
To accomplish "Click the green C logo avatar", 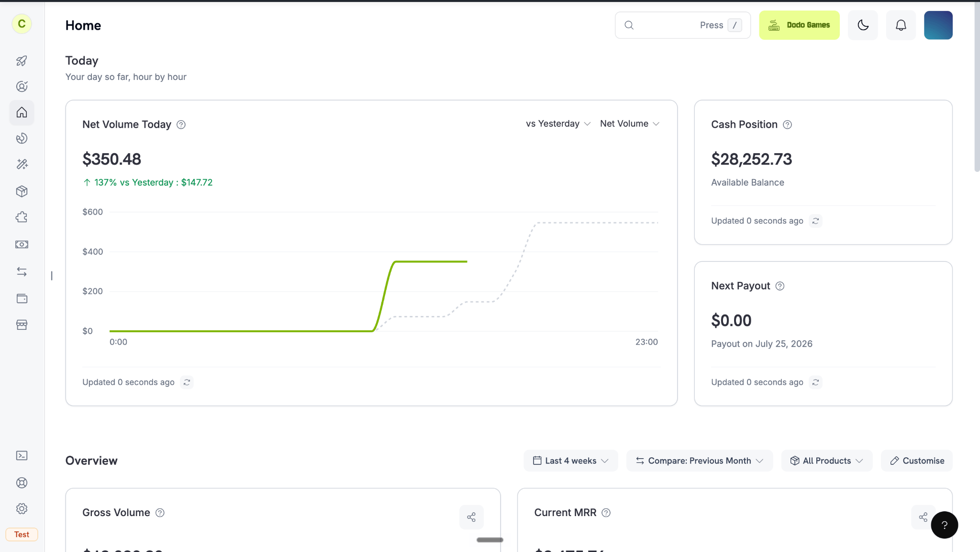I will 22,24.
